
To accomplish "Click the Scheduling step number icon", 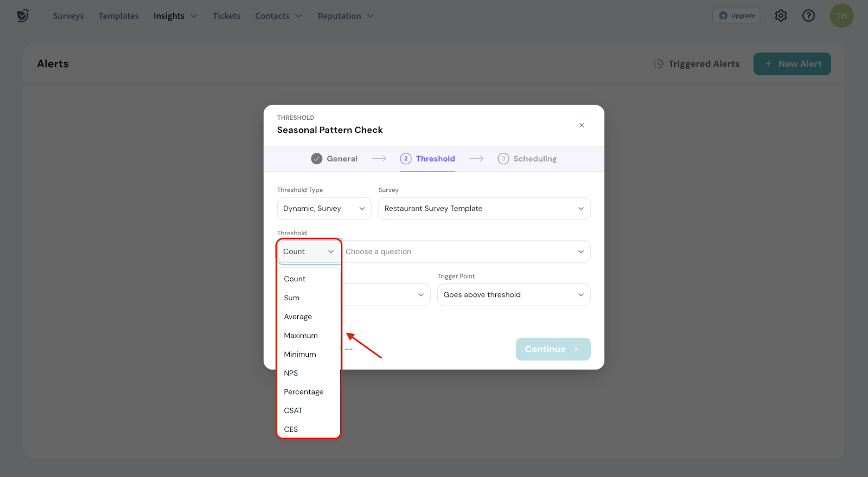I will pos(503,159).
